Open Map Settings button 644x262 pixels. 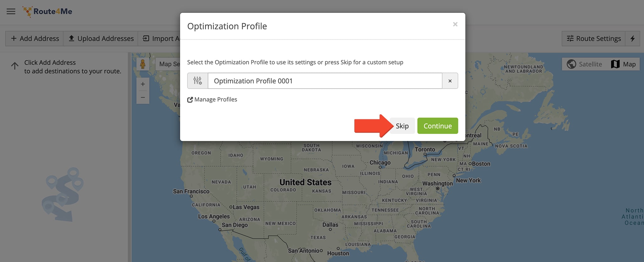168,64
